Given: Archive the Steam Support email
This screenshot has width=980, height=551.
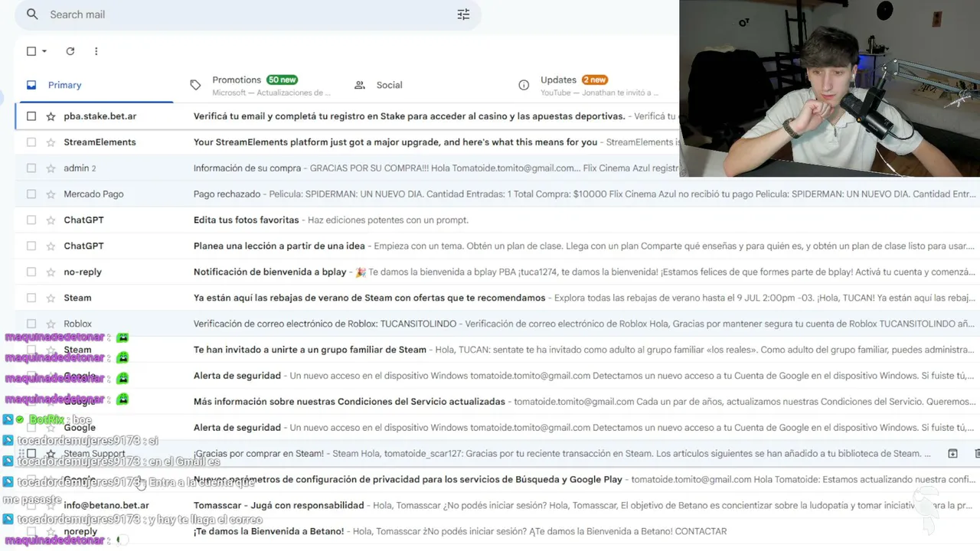Looking at the screenshot, I should click(952, 454).
